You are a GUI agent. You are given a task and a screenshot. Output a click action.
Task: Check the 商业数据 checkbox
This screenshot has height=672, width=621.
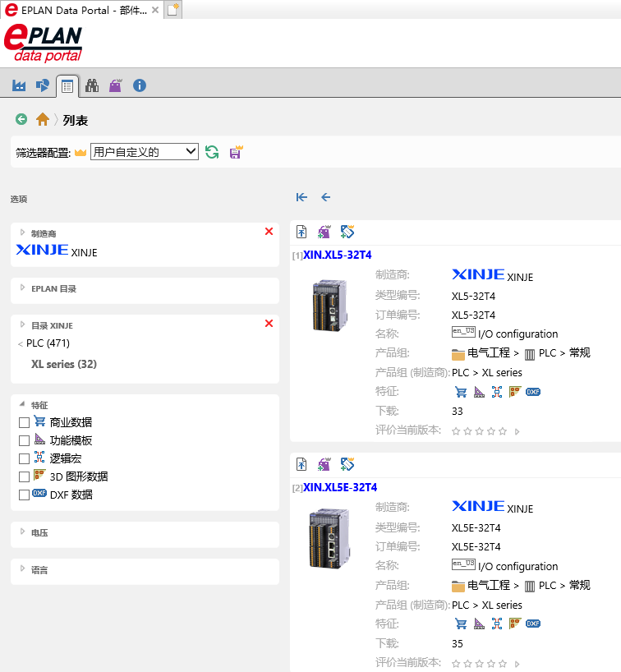click(24, 422)
